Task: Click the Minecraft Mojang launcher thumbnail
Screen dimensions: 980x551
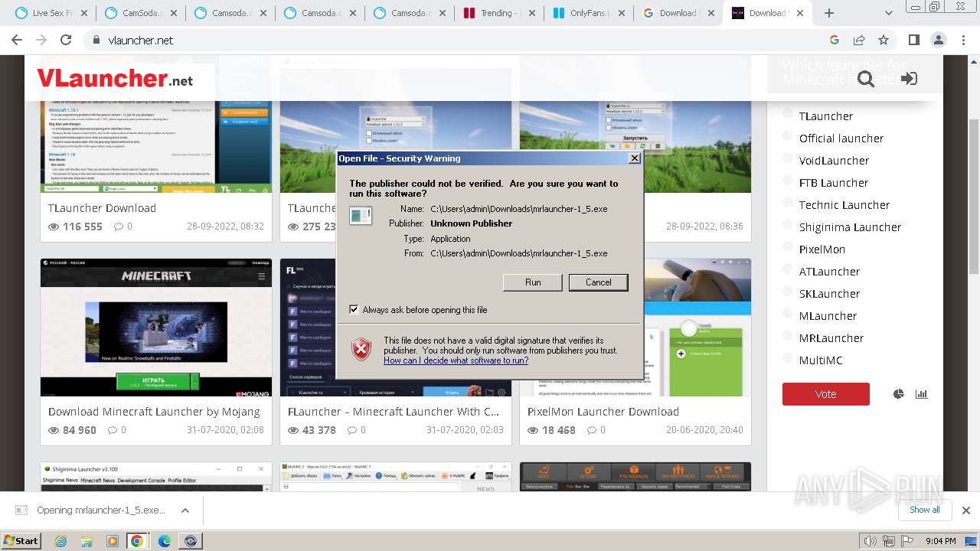Action: pos(156,328)
